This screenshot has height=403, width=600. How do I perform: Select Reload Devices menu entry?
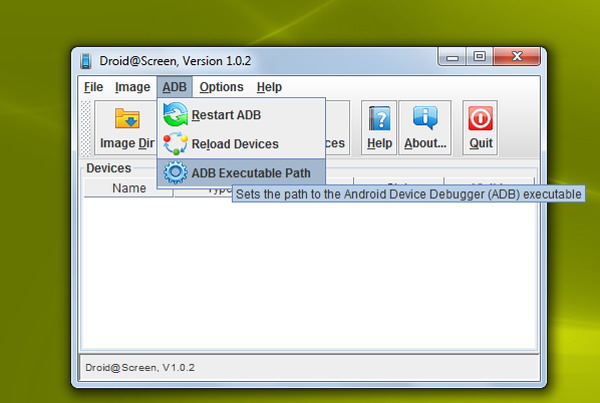coord(241,144)
